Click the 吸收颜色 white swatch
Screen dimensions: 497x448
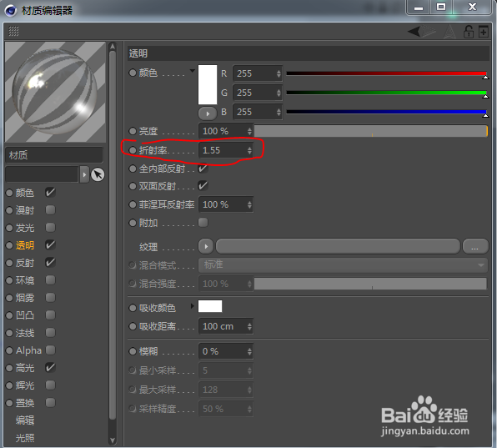[x=210, y=306]
